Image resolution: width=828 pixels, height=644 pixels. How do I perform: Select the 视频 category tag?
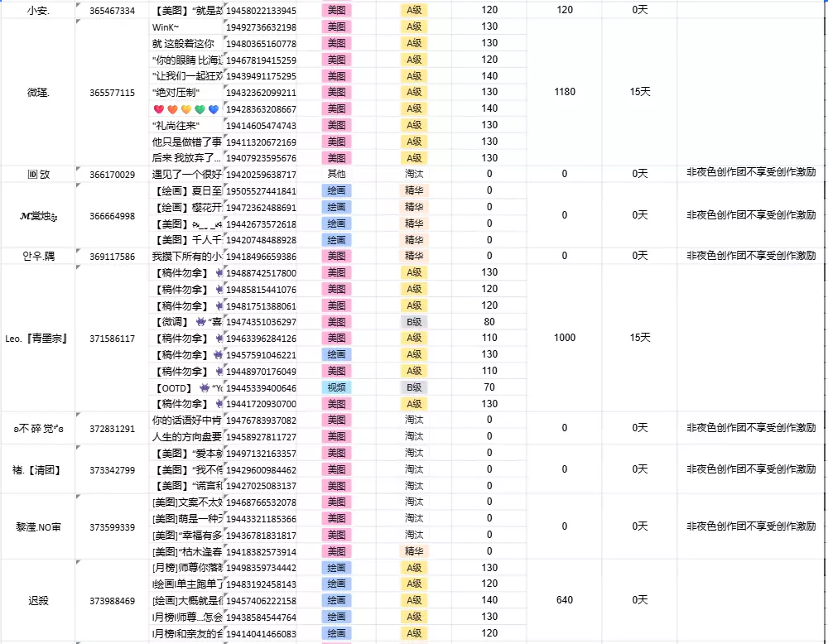[336, 387]
